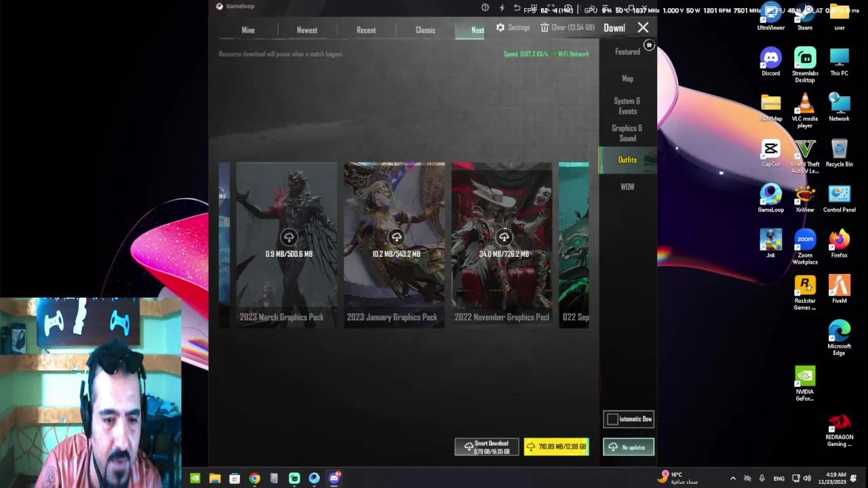
Task: Open the Discord desktop shortcut
Action: tap(770, 62)
